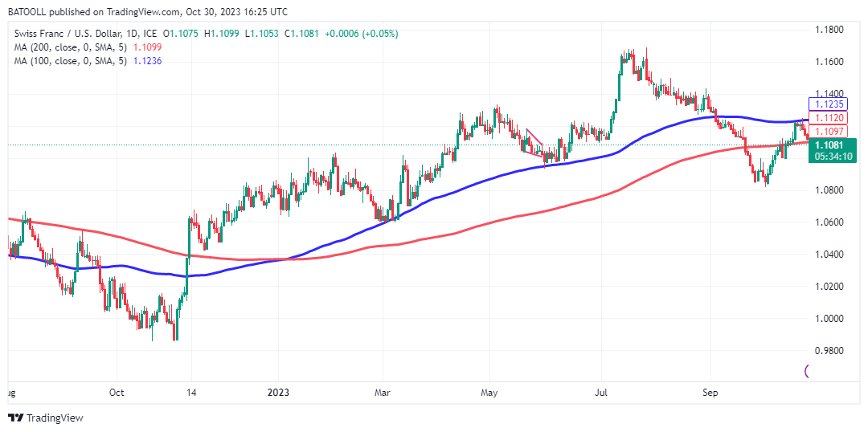The image size is (868, 432).
Task: Click the 1.1800 level on price scale
Action: (x=829, y=30)
